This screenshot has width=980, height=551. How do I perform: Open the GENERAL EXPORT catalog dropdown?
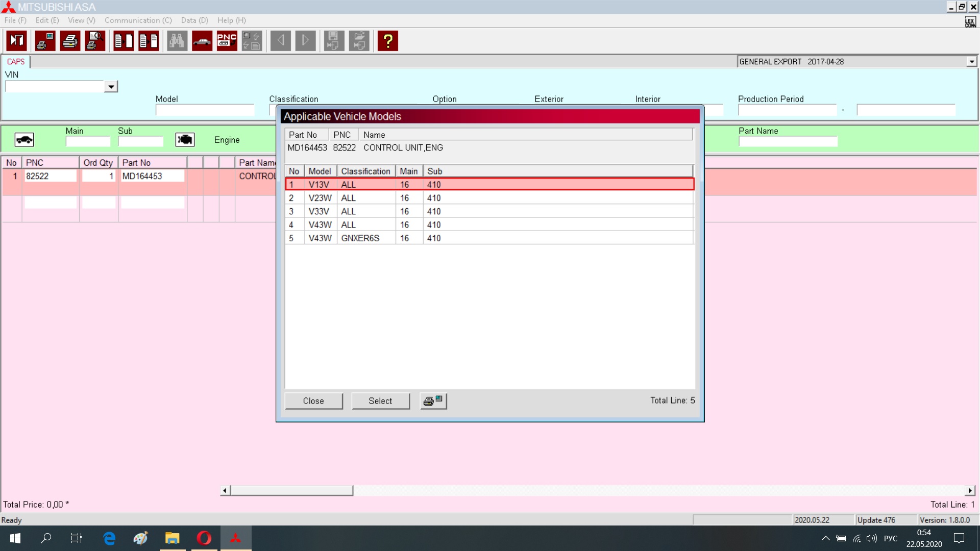point(971,62)
